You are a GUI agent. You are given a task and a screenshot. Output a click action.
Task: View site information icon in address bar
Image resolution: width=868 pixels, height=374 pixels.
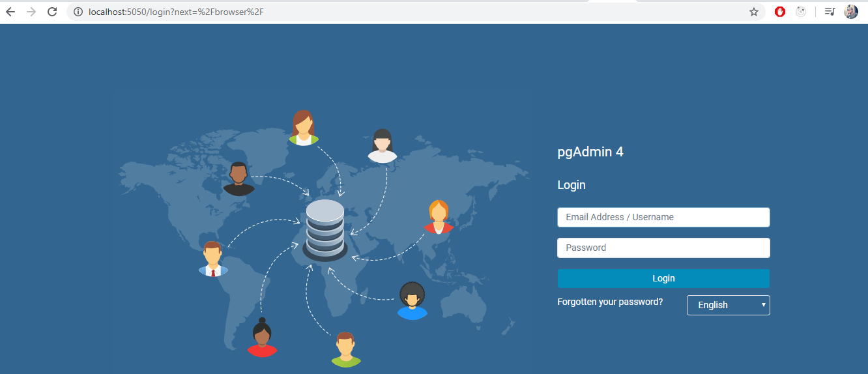78,12
